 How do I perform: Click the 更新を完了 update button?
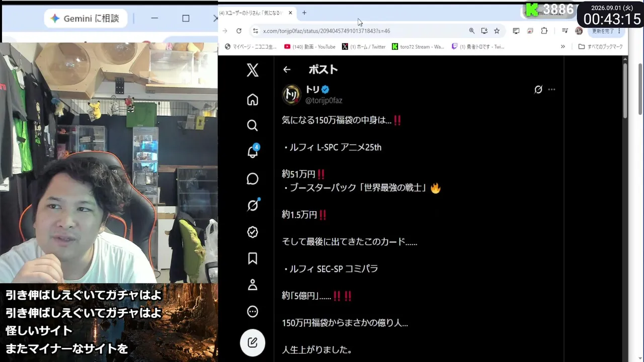[606, 31]
